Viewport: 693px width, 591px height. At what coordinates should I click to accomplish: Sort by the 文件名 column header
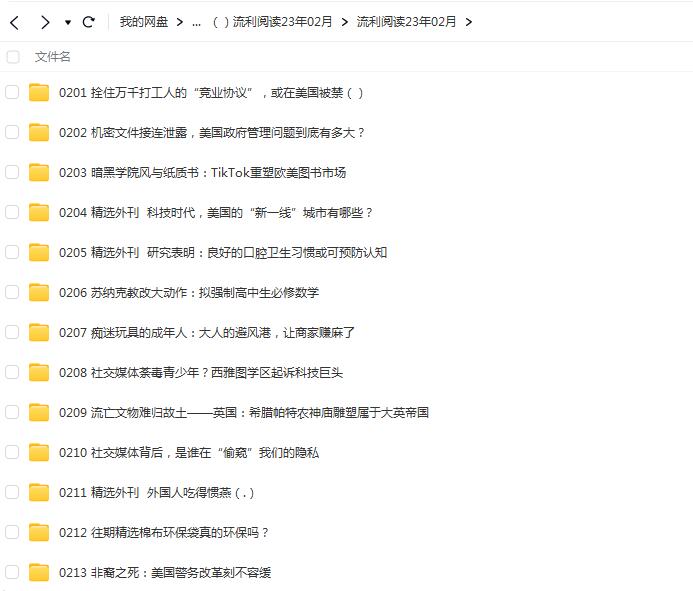click(x=53, y=57)
